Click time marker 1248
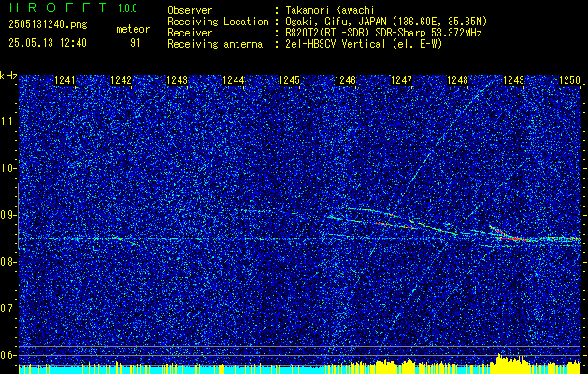 click(x=457, y=79)
